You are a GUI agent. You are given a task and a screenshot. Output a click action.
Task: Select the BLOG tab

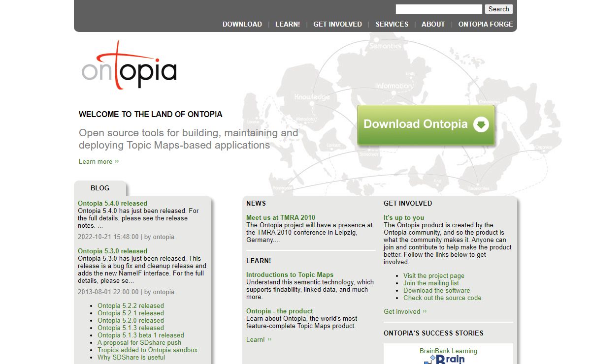(100, 188)
